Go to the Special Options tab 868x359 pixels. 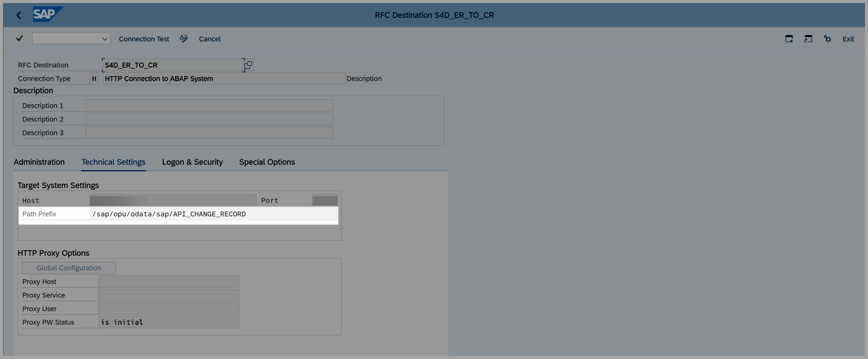click(x=267, y=162)
